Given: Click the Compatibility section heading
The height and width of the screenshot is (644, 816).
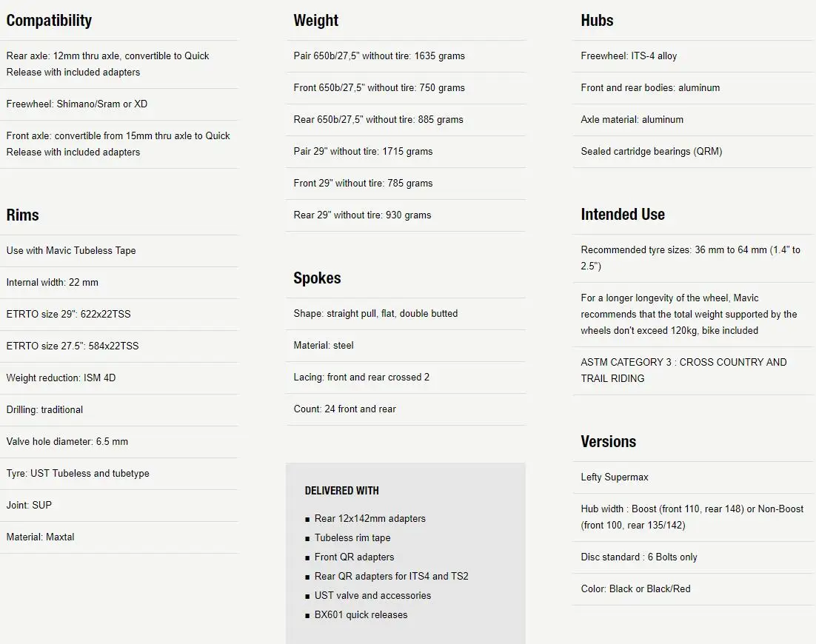Looking at the screenshot, I should tap(49, 20).
